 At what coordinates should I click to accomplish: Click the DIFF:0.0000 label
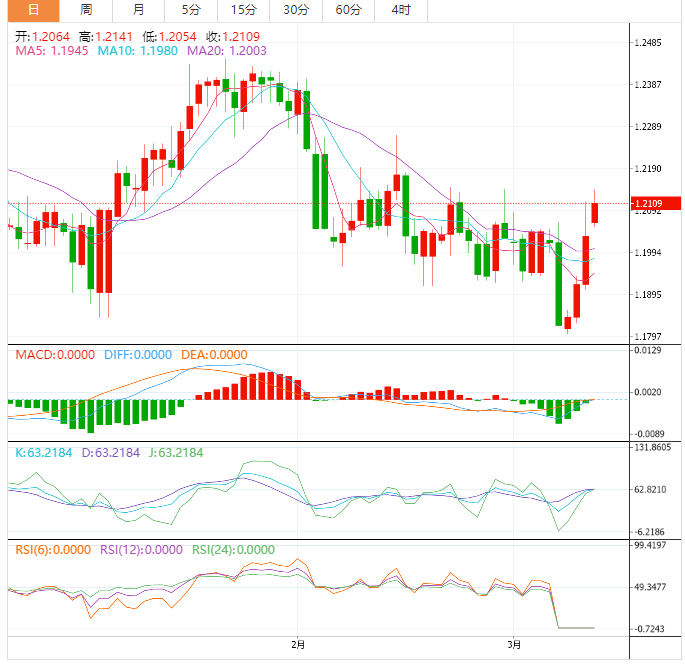click(138, 354)
